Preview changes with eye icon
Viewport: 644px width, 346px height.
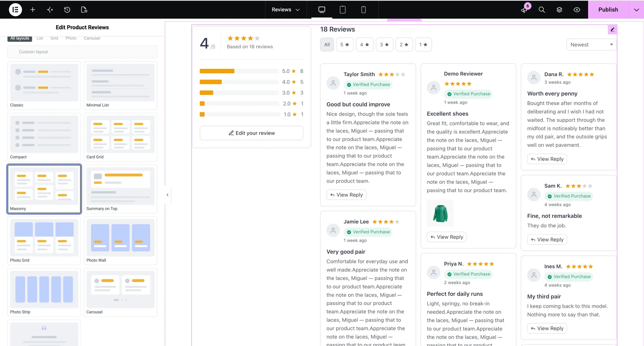click(577, 10)
